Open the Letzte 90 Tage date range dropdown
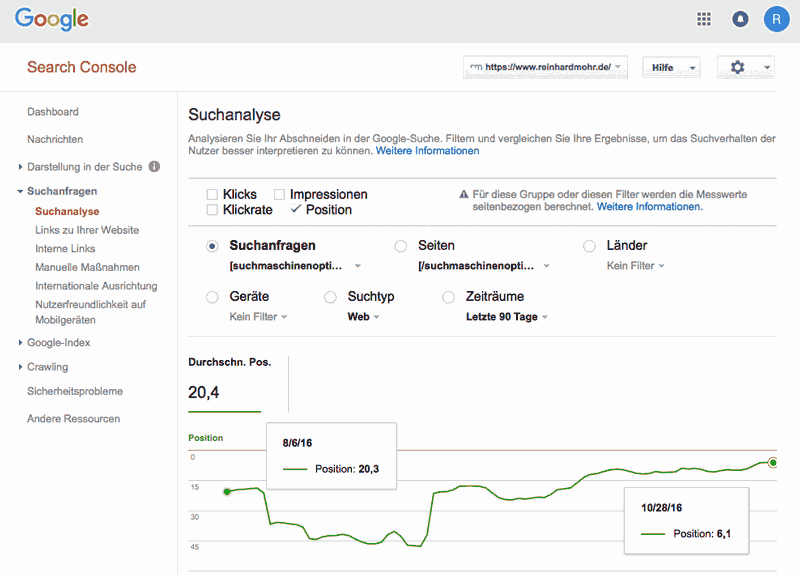 pos(507,317)
